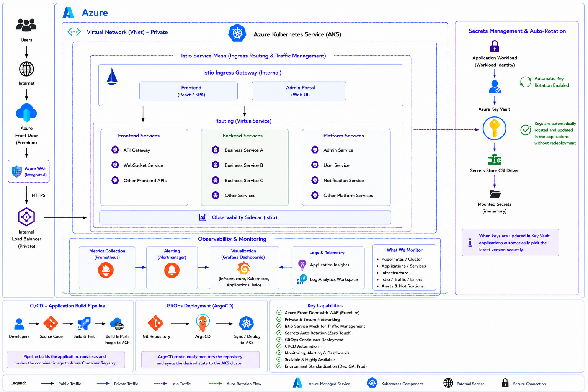Click checkmark beside Scalable & Highly Available

point(279,359)
